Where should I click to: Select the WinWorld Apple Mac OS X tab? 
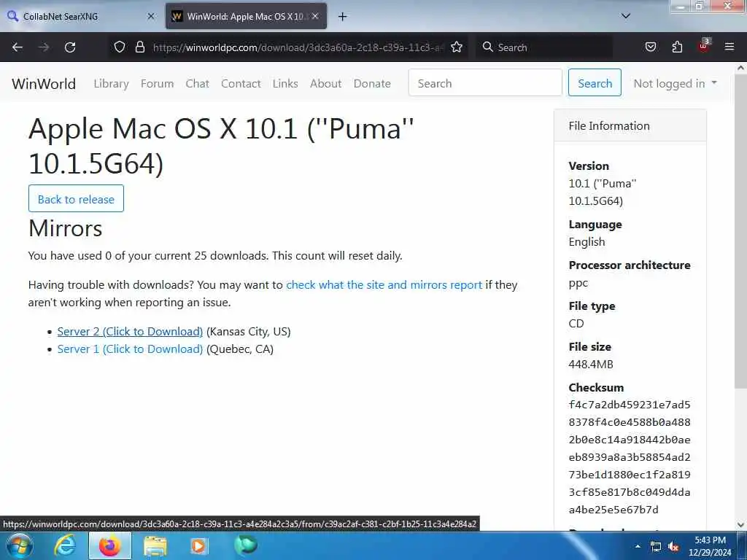coord(246,16)
